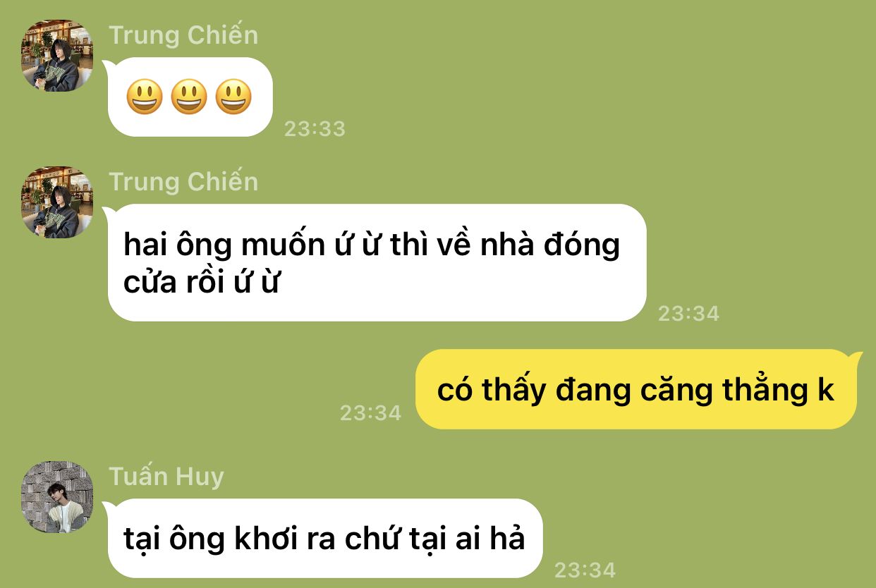Open Trung Chiến's avatar on the emoji message
This screenshot has width=876, height=588.
(x=58, y=56)
